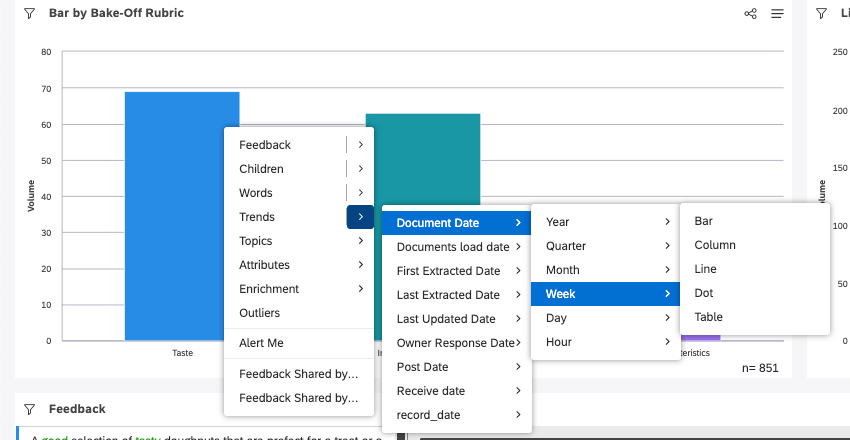Click the filter icon of the right-hand widget
Image resolution: width=850 pixels, height=440 pixels.
coord(821,14)
